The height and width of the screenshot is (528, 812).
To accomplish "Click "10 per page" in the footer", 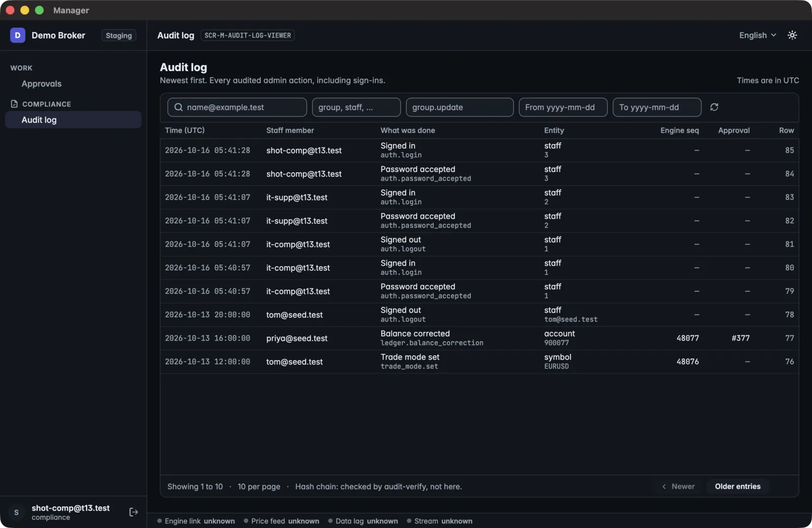I will [x=259, y=486].
